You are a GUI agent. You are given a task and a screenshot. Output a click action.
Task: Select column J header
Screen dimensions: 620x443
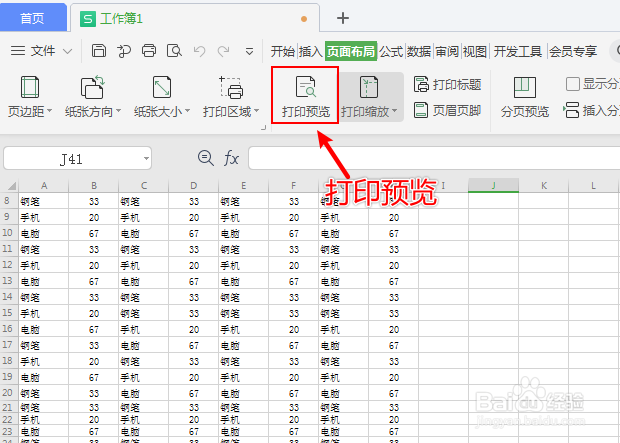tap(493, 186)
